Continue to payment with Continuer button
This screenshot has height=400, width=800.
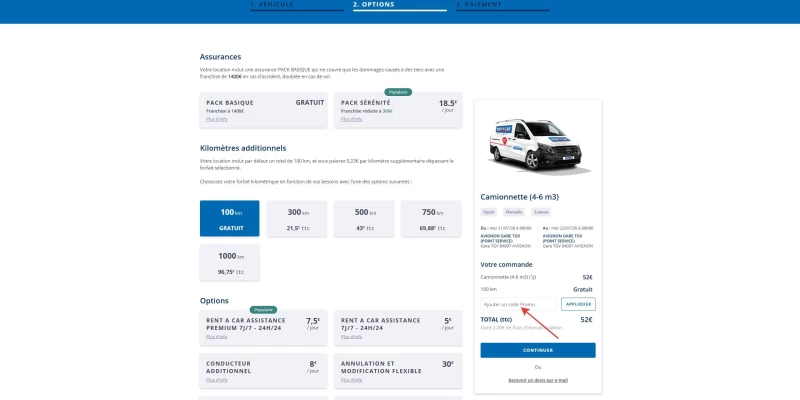(538, 351)
